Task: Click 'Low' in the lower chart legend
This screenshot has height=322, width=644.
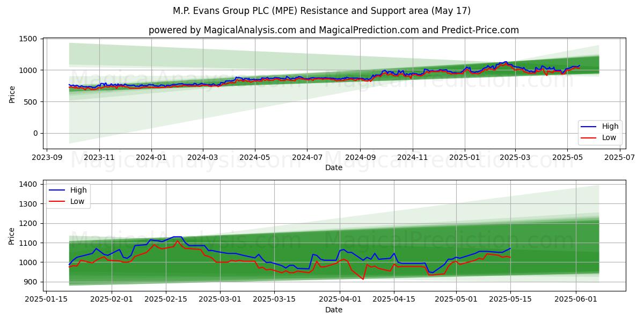Action: click(x=77, y=201)
